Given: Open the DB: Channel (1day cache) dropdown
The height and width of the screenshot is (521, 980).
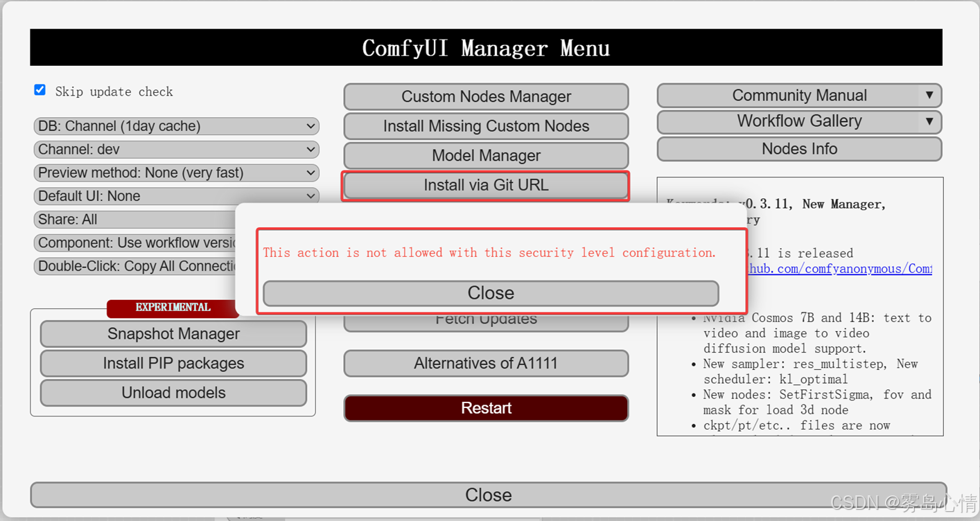Looking at the screenshot, I should pyautogui.click(x=176, y=126).
